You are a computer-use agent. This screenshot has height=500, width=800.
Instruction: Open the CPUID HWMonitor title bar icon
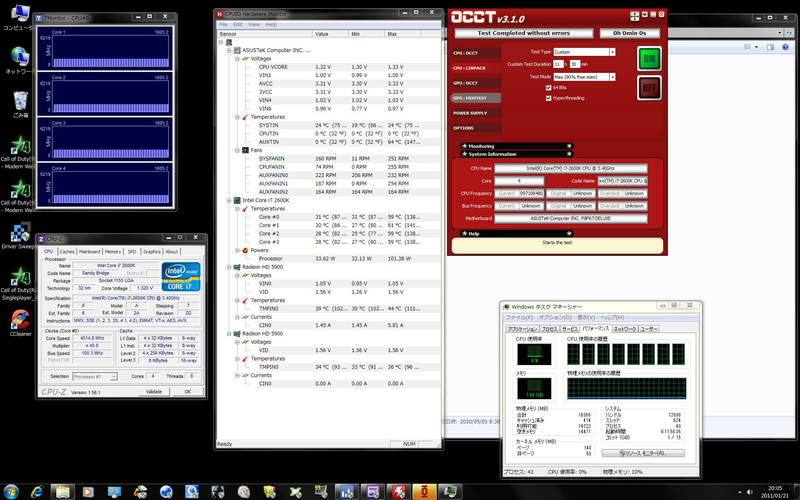point(219,14)
